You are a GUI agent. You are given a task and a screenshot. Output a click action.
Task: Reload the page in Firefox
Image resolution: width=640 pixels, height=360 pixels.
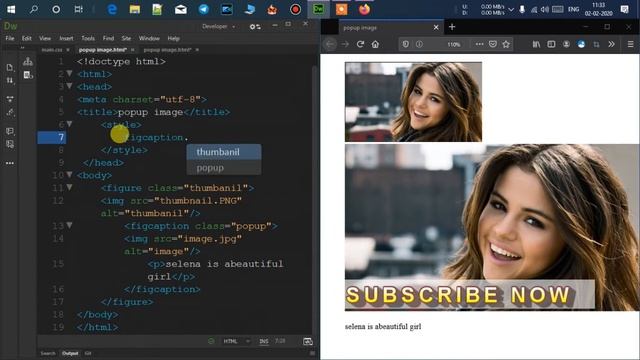[360, 44]
